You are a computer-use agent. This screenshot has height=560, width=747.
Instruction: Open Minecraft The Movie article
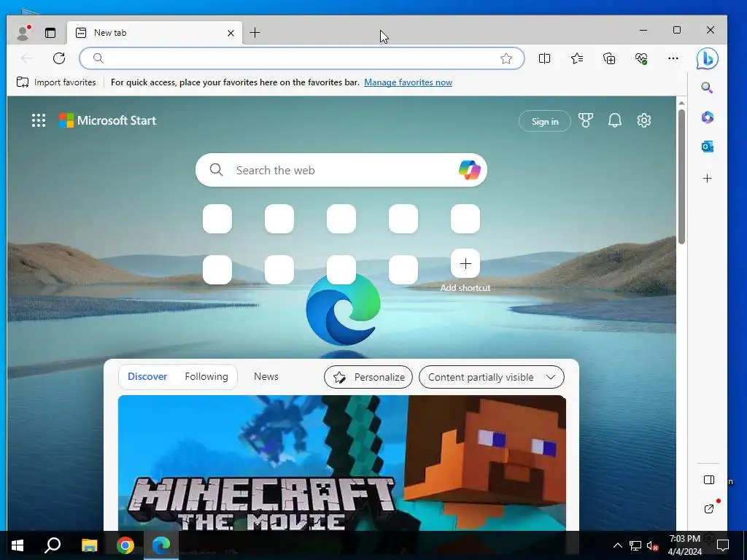341,463
